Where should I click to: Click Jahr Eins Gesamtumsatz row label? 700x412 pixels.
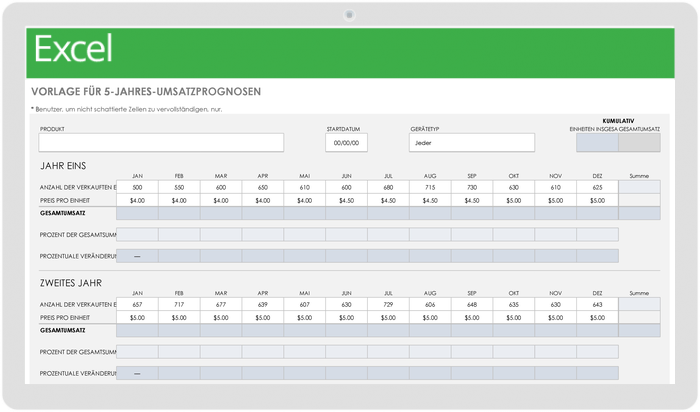pos(62,213)
